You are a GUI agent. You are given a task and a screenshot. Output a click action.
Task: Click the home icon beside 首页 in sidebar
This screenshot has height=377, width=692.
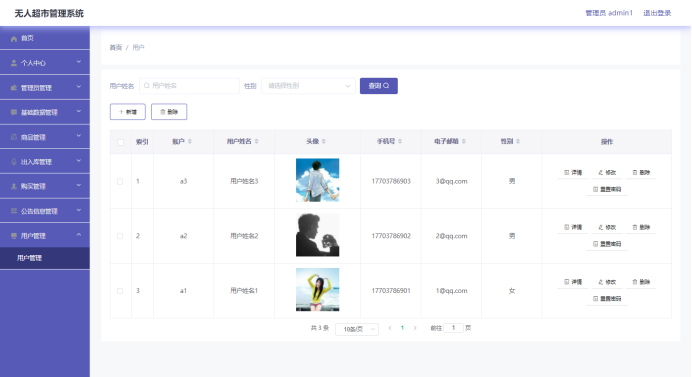pos(14,38)
